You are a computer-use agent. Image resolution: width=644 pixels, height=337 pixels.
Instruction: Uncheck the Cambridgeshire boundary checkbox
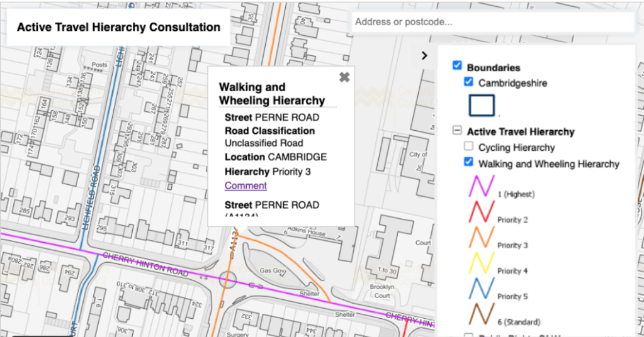[x=468, y=82]
